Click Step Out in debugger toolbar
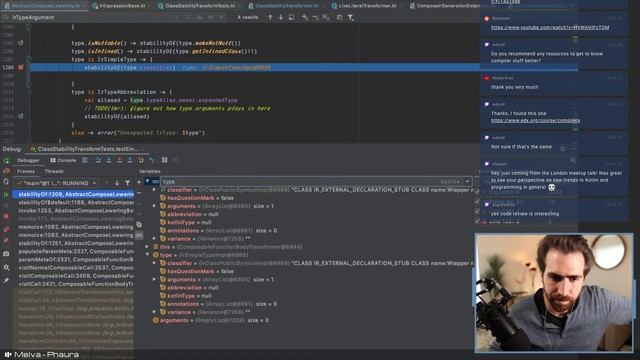Viewport: 640px width, 360px height. (x=130, y=160)
